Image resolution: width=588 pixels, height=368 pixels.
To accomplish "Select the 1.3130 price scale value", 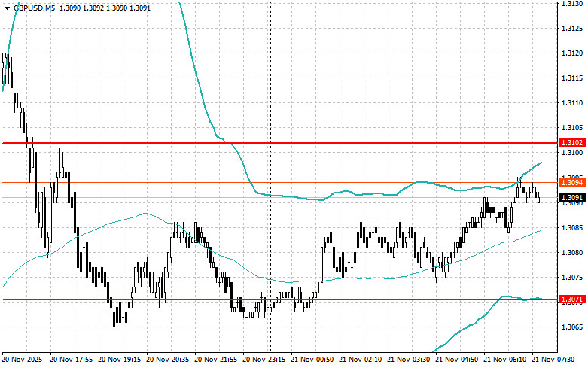I will pos(572,3).
